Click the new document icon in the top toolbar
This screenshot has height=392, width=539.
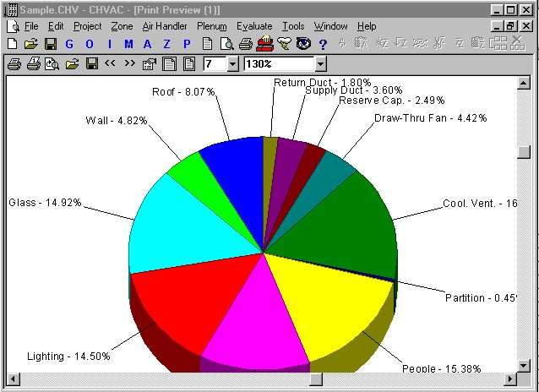coord(12,44)
